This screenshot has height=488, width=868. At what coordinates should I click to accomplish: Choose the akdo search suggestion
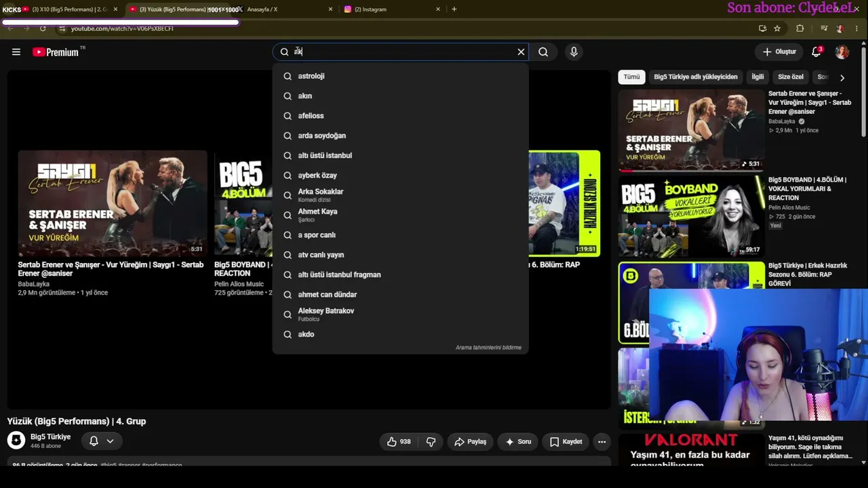(x=400, y=334)
